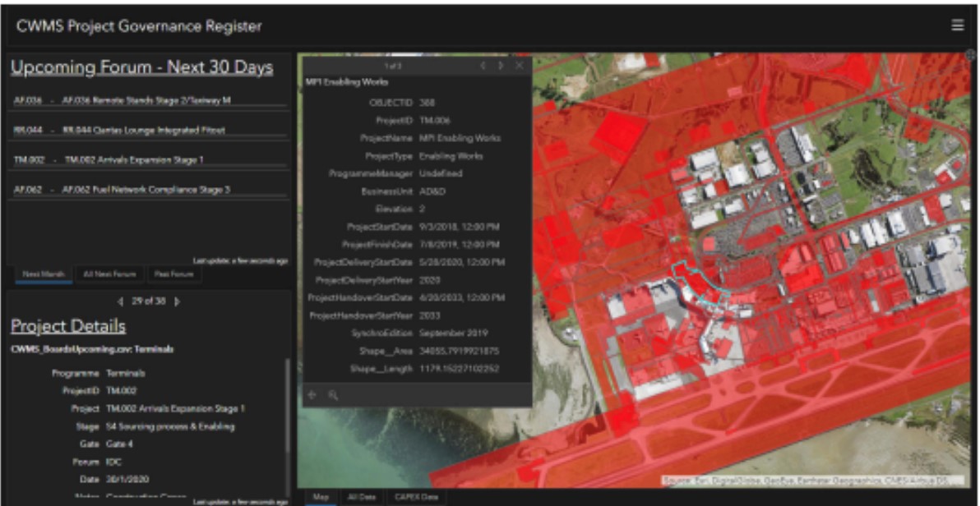This screenshot has height=506, width=980.
Task: Select the Next Month tab
Action: pos(44,274)
